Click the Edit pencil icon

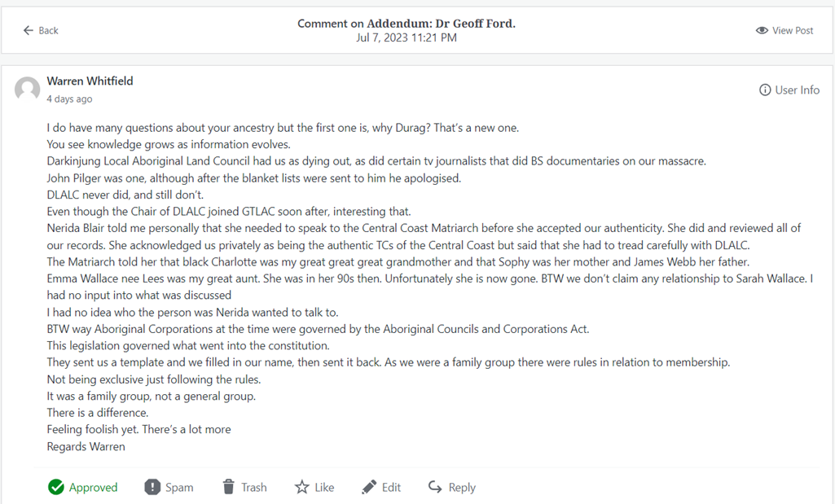pos(369,487)
